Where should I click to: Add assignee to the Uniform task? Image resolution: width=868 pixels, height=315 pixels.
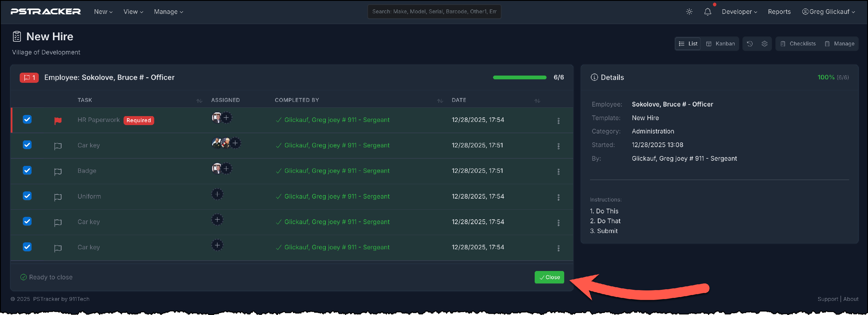(217, 194)
